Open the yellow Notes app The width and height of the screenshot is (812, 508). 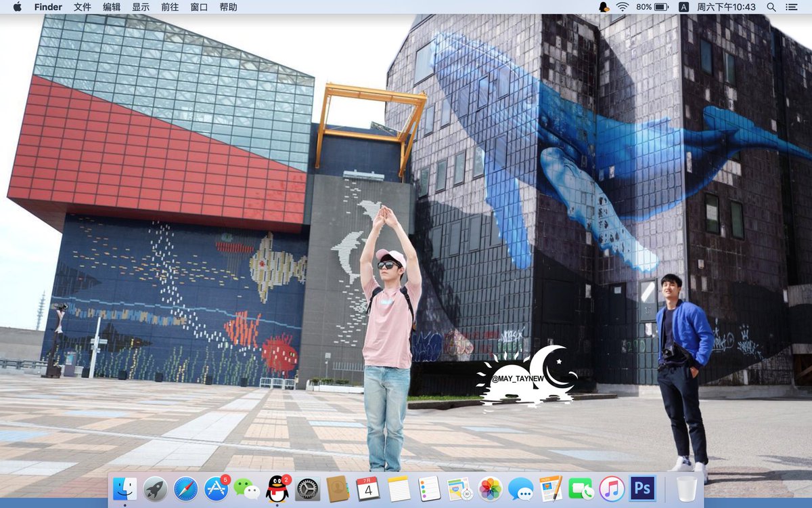coord(399,488)
